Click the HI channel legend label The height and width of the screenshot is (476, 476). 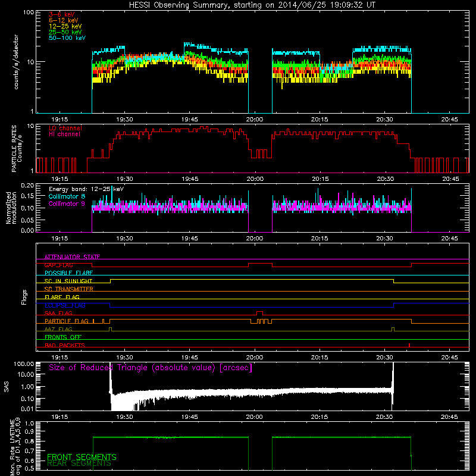[x=64, y=134]
